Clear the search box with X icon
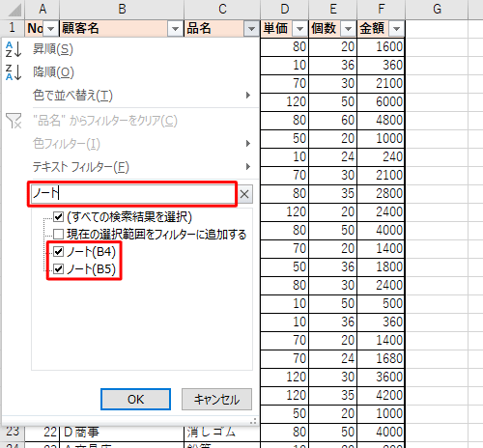The image size is (483, 448). [x=244, y=194]
